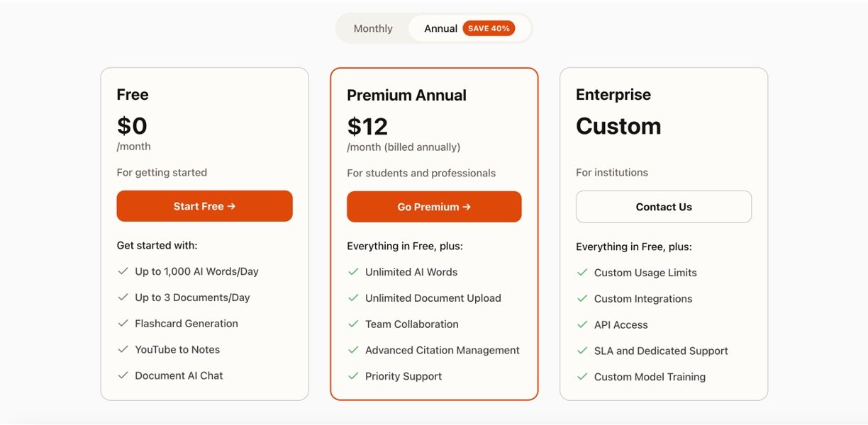
Task: Click checkmark next to Priority Support
Action: tap(353, 376)
